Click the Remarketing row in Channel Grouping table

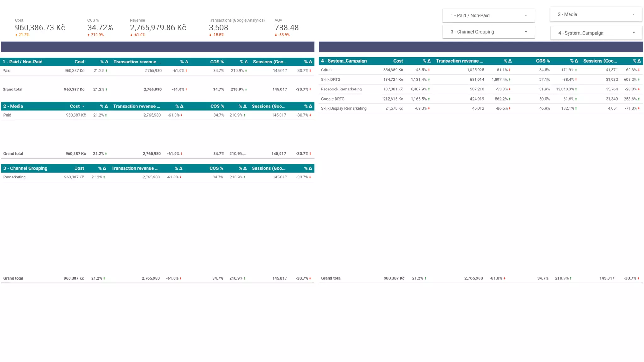pyautogui.click(x=14, y=177)
